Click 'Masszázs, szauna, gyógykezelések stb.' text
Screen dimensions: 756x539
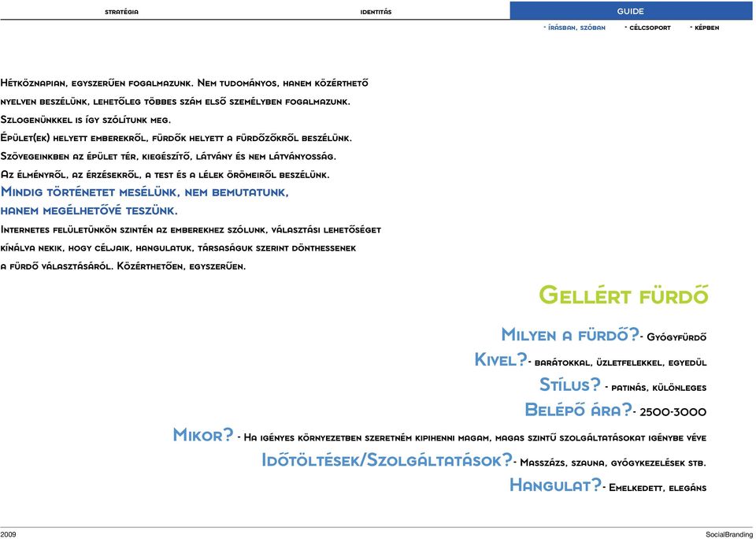(x=613, y=463)
